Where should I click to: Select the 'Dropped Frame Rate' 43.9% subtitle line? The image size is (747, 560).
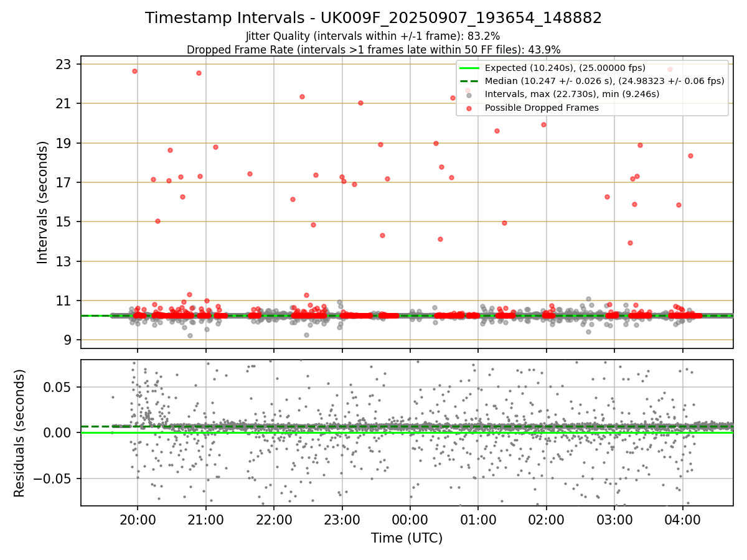tap(374, 49)
